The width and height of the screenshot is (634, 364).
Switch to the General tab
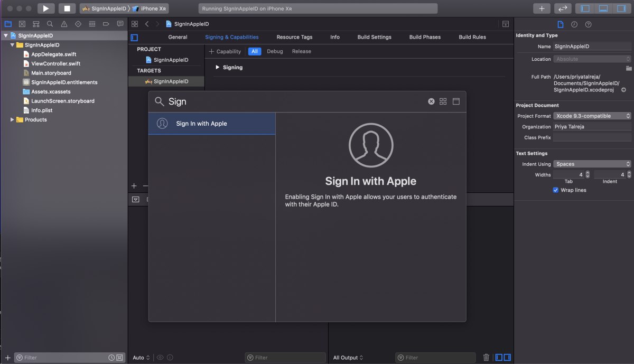click(178, 38)
